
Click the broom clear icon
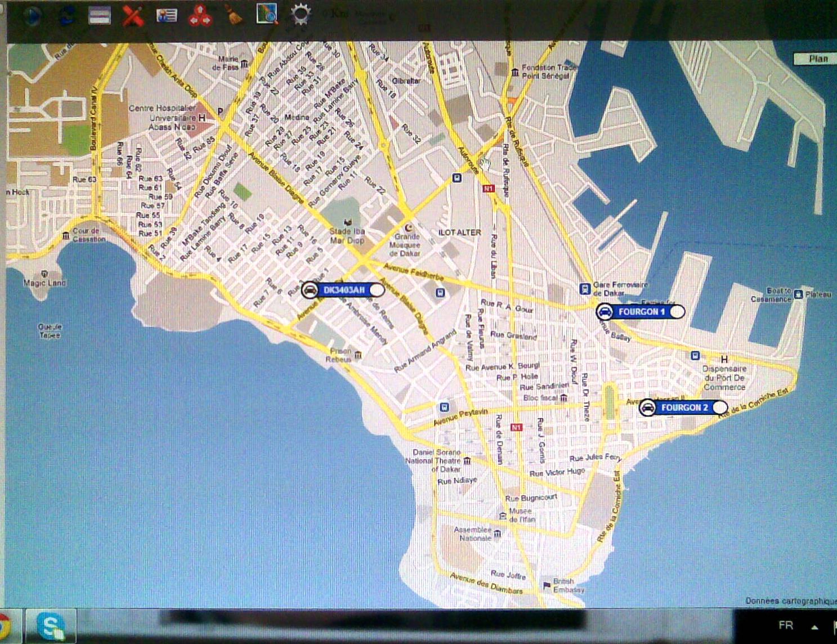click(x=234, y=15)
